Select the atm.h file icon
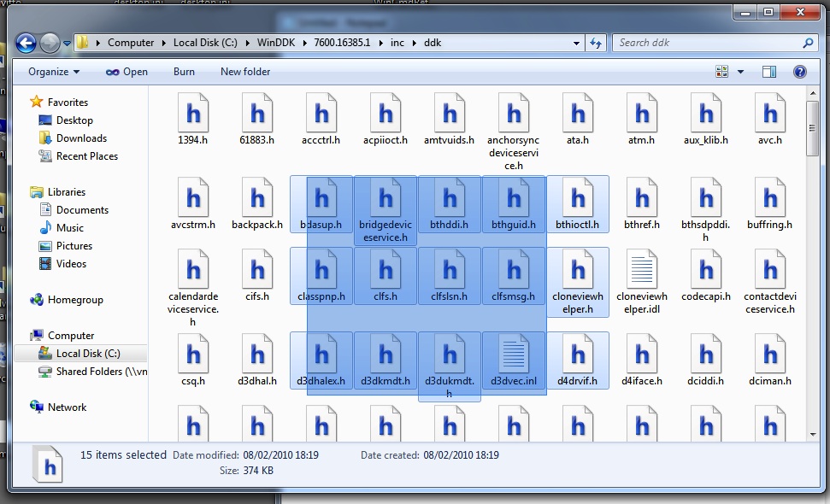This screenshot has width=830, height=504. point(642,113)
